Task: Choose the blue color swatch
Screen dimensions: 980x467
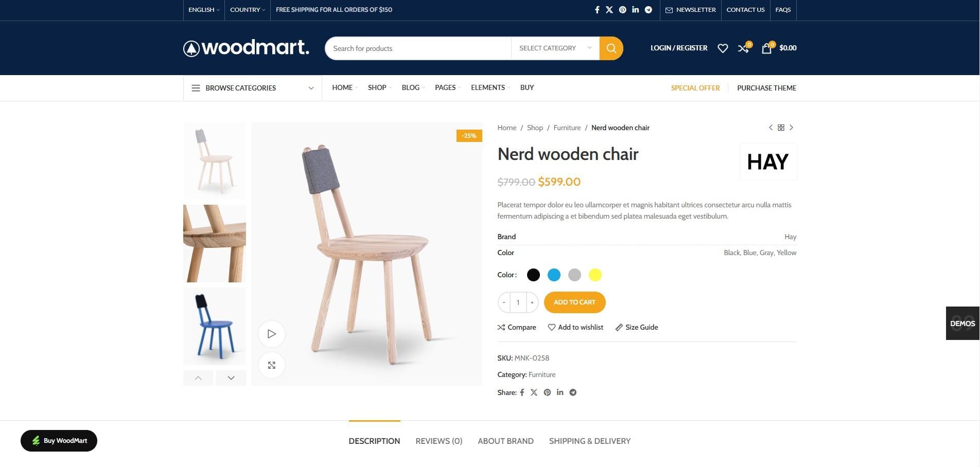Action: click(554, 275)
